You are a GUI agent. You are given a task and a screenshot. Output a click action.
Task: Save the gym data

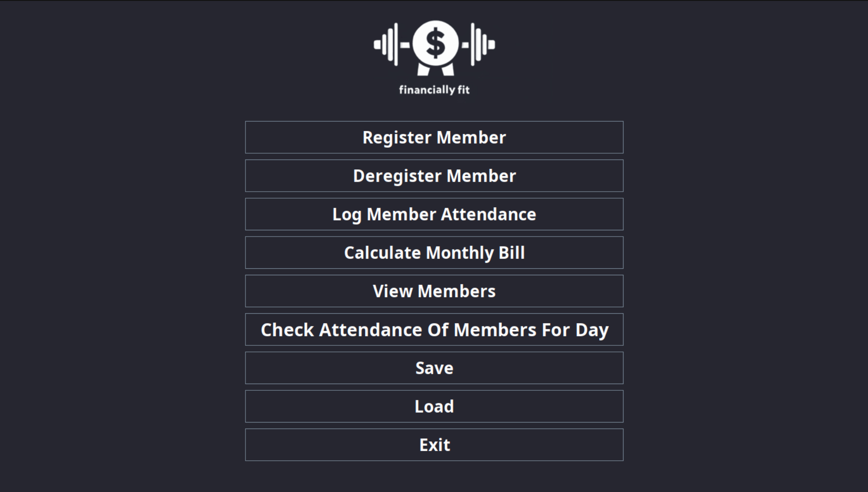click(x=434, y=368)
